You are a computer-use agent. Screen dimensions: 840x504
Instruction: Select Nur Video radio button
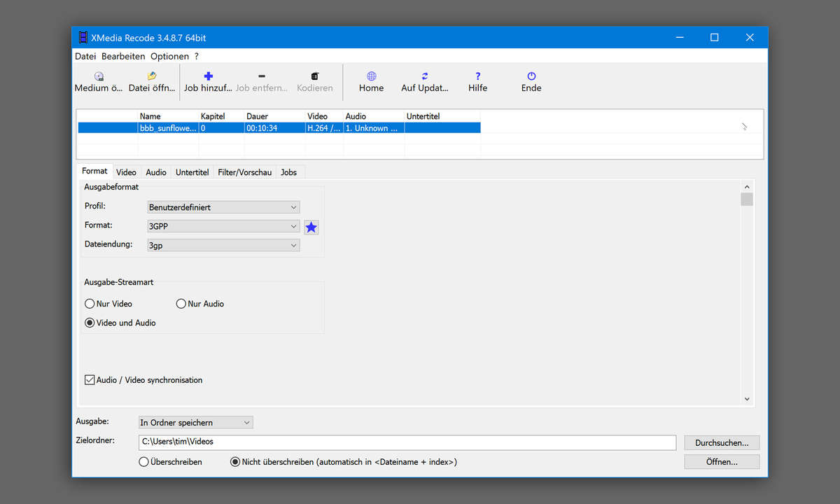[x=90, y=304]
